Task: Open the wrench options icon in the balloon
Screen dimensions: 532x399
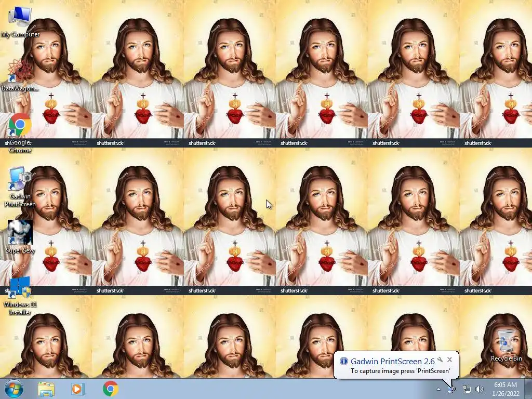Action: (x=440, y=360)
